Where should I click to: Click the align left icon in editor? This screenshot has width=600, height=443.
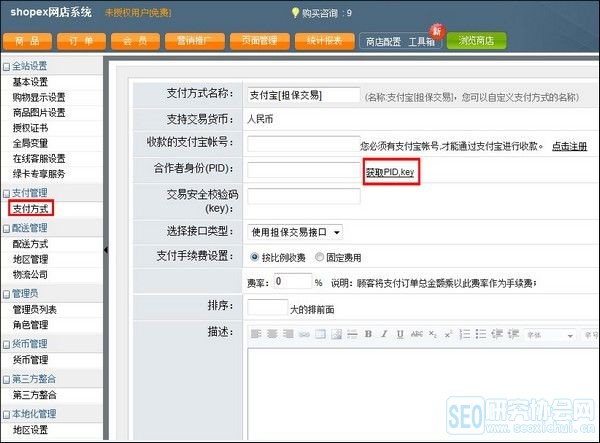(255, 333)
